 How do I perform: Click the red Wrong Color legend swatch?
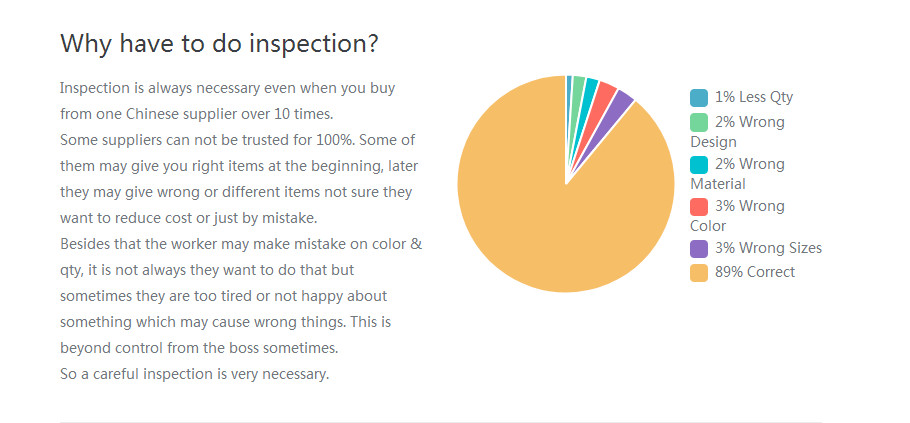[x=699, y=207]
